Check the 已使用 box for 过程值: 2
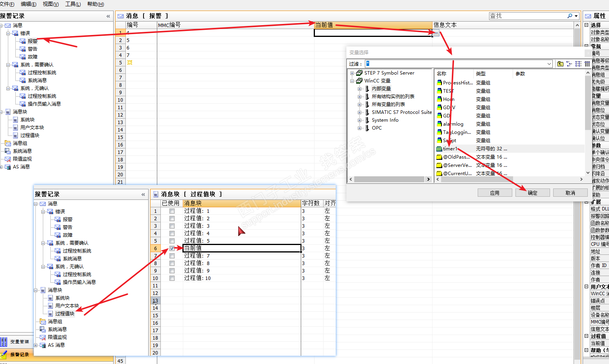Viewport: 609px width, 364px height. (172, 219)
